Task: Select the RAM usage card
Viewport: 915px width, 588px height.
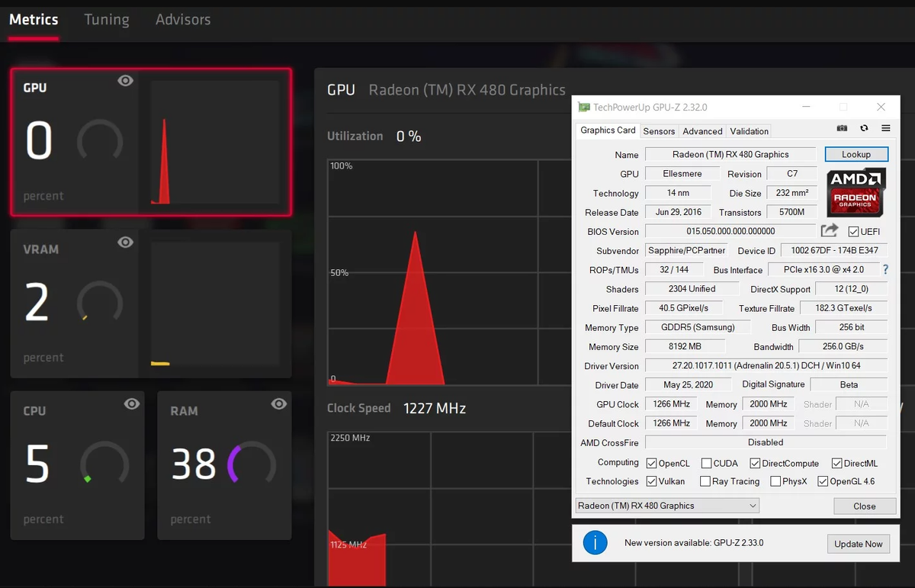Action: (224, 466)
